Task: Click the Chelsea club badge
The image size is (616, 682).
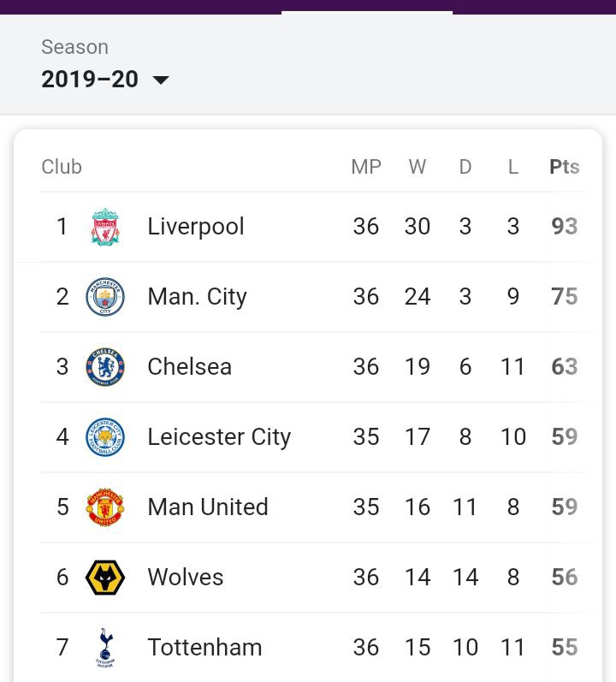Action: tap(105, 367)
